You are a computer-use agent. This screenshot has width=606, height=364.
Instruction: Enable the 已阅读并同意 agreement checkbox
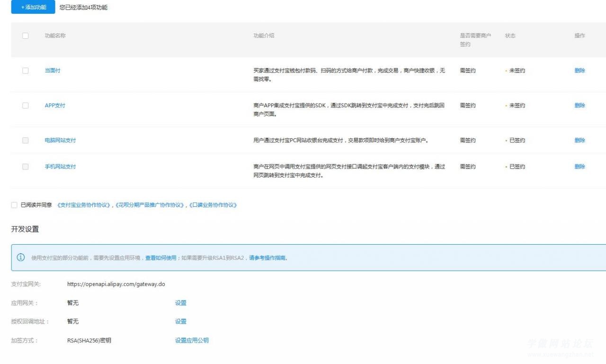(x=14, y=204)
